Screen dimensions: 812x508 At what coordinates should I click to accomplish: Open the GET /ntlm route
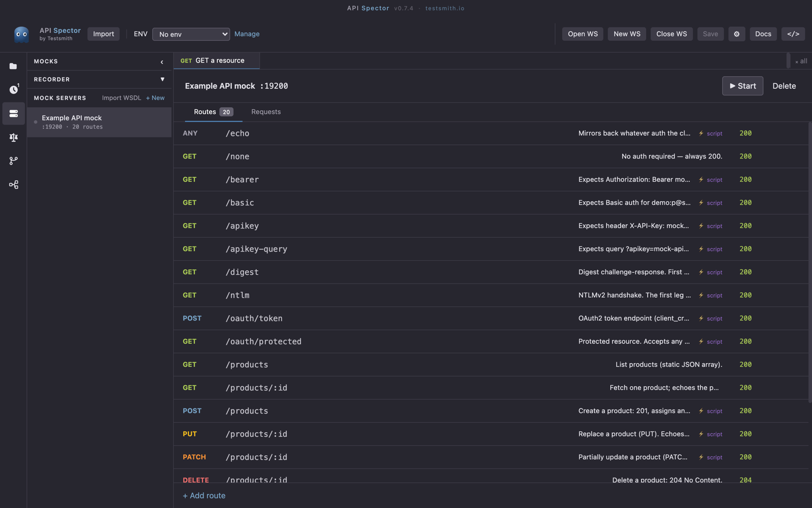(491, 295)
